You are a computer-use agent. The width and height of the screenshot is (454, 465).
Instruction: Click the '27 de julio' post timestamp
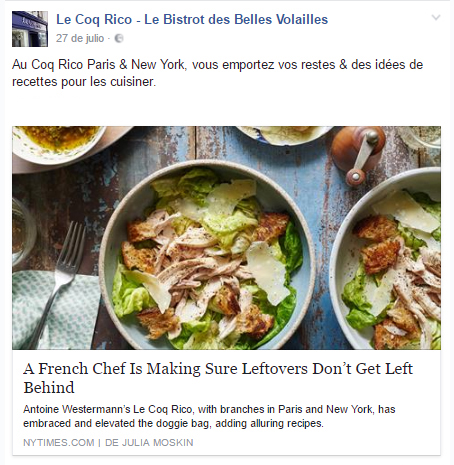pyautogui.click(x=80, y=38)
